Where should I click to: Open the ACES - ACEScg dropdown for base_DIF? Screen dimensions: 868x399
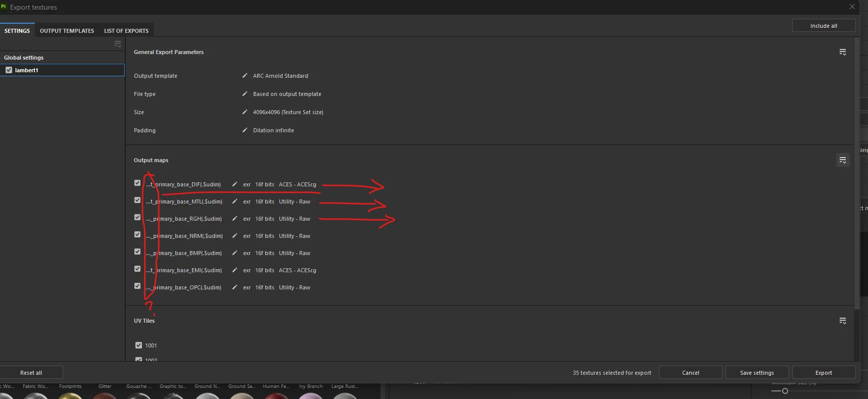(x=298, y=184)
